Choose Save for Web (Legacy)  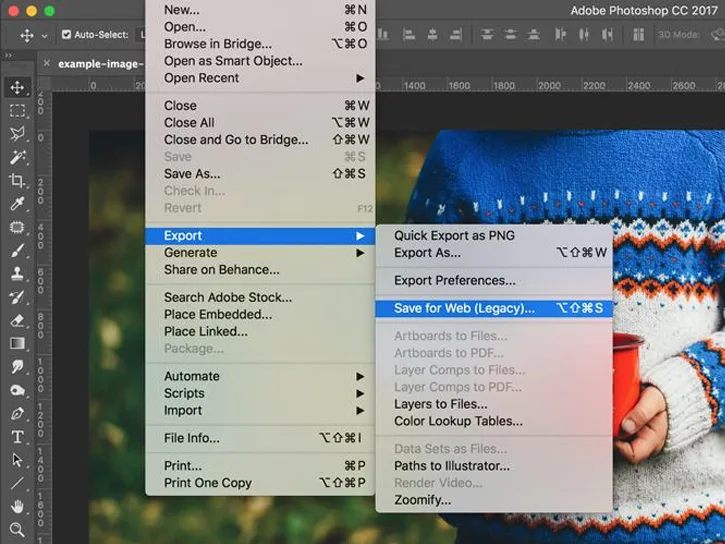coord(464,308)
